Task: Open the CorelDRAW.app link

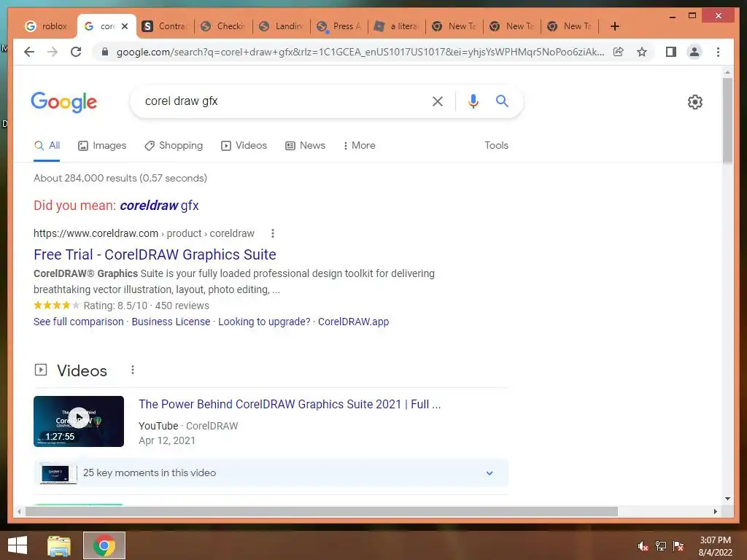Action: click(x=354, y=322)
